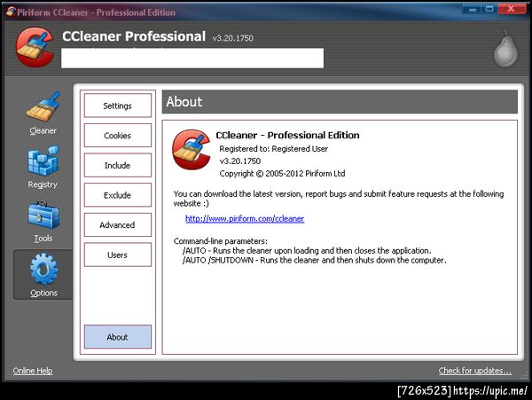
Task: Open the Users options tab
Action: click(118, 255)
